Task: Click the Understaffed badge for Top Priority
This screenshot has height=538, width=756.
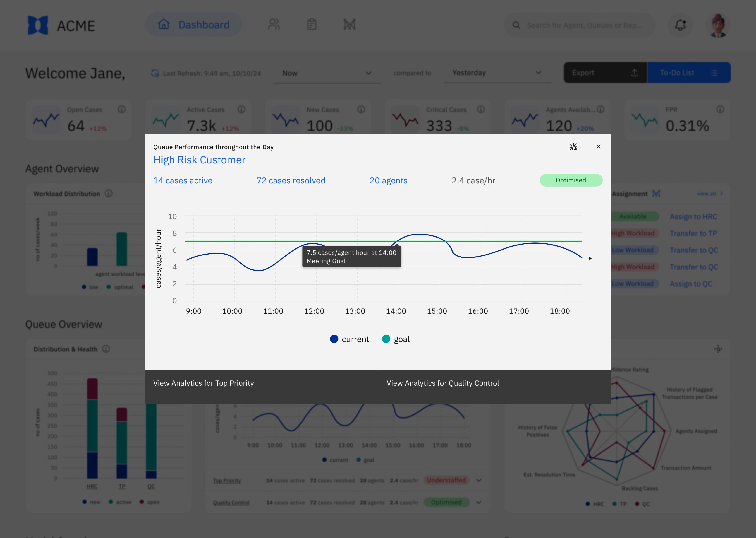Action: coord(446,480)
